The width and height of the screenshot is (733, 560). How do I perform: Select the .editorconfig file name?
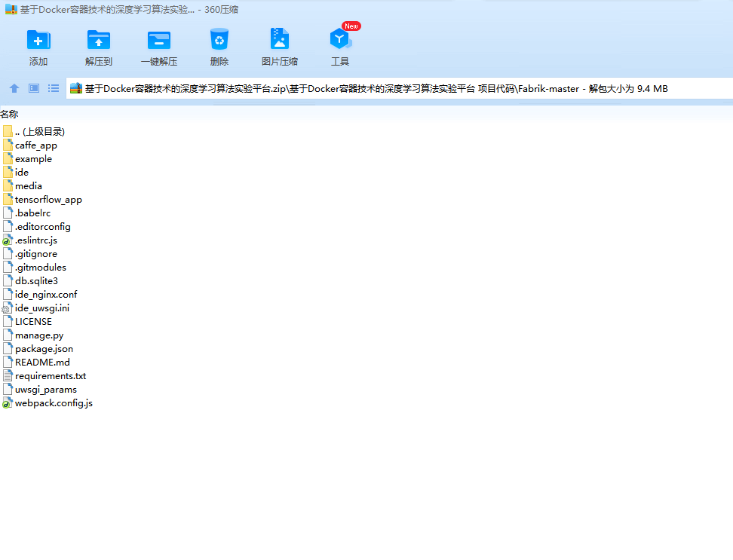pos(42,227)
